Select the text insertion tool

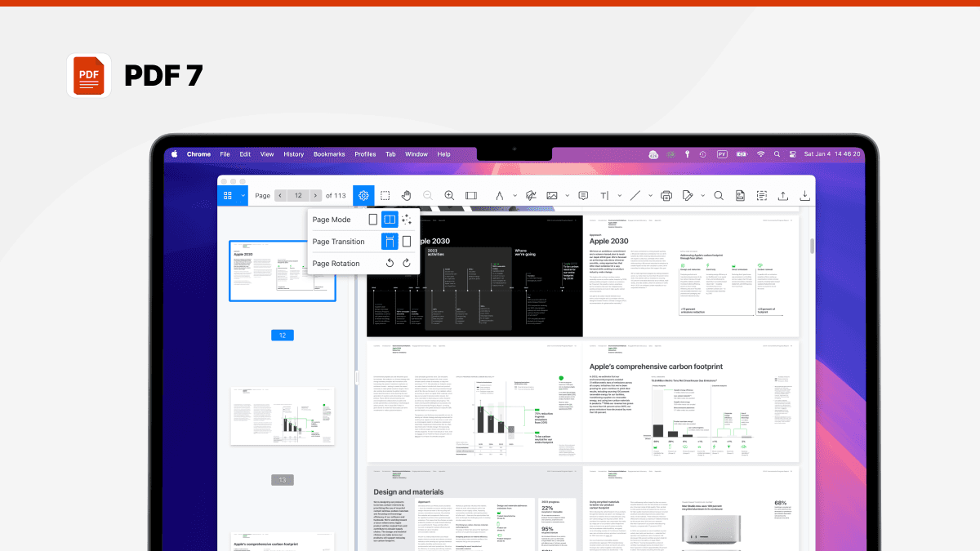[x=605, y=196]
